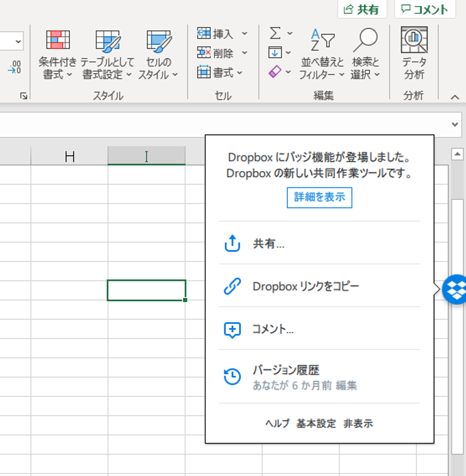Click the Clear eraser icon
This screenshot has height=476, width=466.
(275, 72)
